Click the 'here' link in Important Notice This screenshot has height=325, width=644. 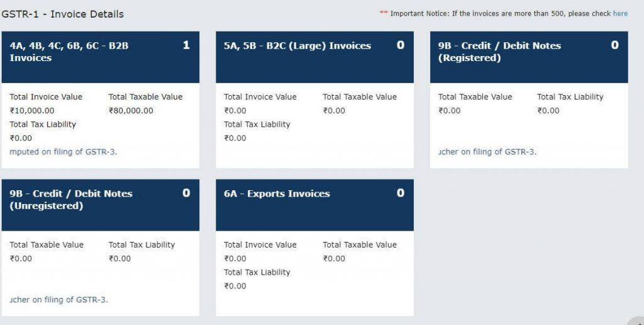coord(620,13)
